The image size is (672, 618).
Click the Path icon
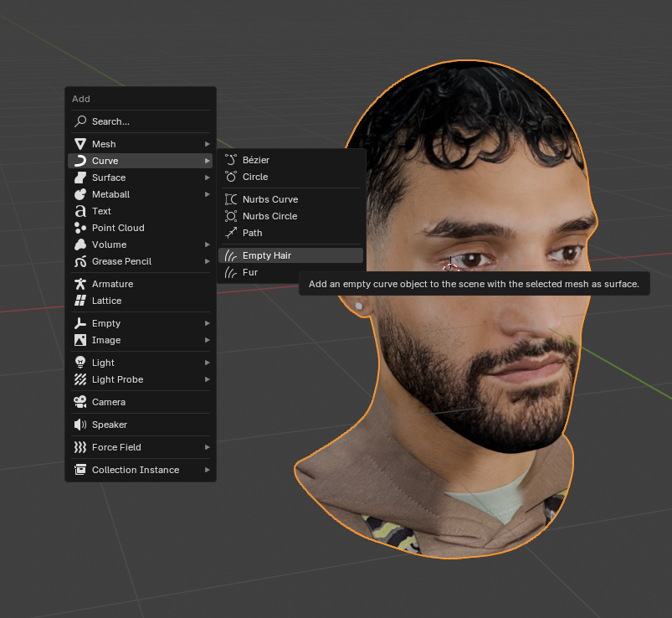(x=231, y=233)
